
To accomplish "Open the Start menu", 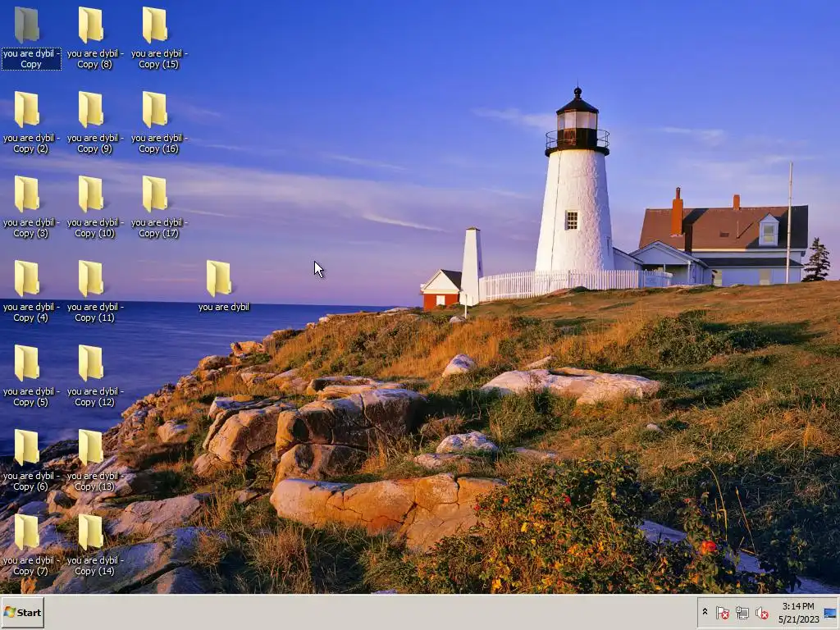I will click(22, 612).
